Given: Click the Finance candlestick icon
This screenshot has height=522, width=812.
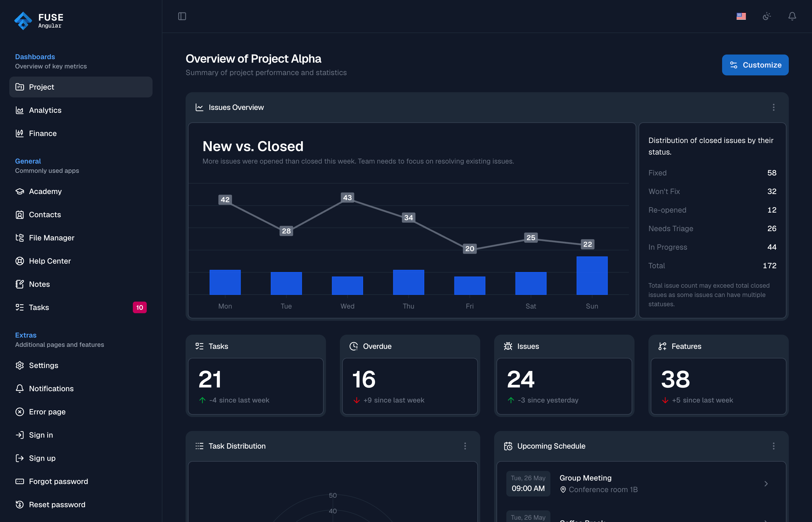Looking at the screenshot, I should tap(20, 134).
